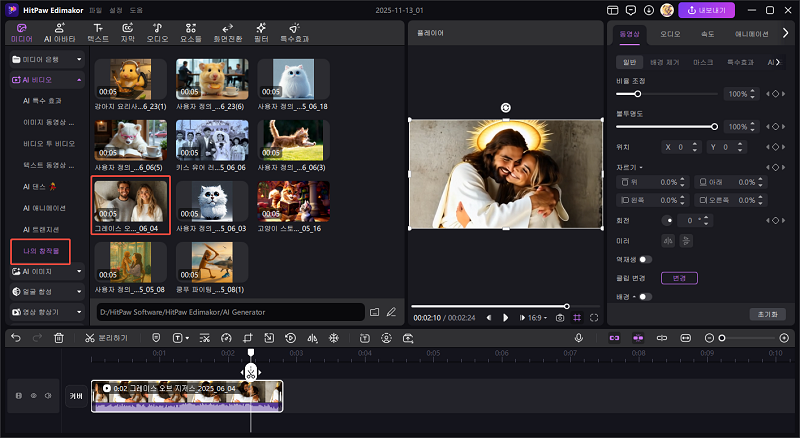Select the 마스크 sub-tab
800x438 pixels.
point(703,62)
